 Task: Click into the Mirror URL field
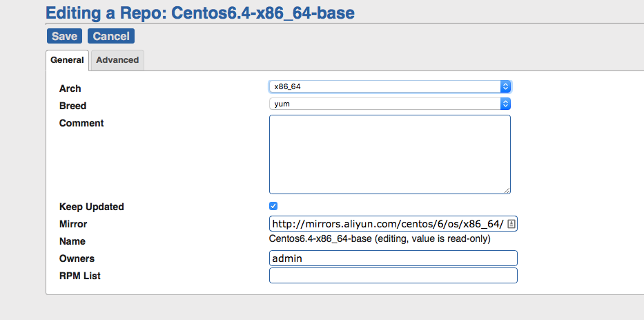tap(387, 224)
